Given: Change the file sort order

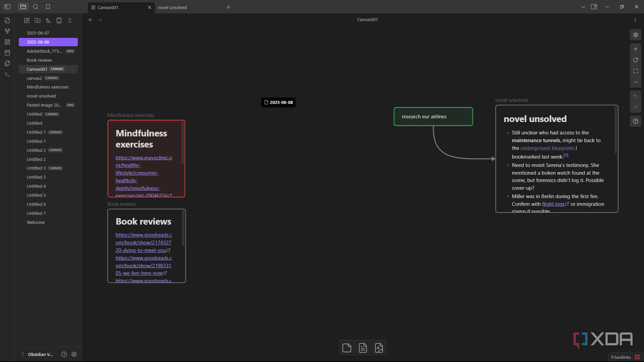Looking at the screenshot, I should click(48, 20).
